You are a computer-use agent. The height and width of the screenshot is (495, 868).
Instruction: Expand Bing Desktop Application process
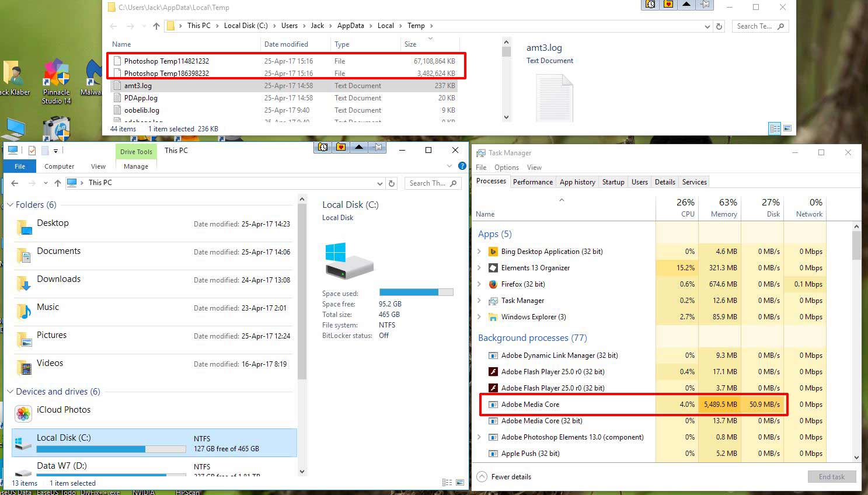pos(480,252)
